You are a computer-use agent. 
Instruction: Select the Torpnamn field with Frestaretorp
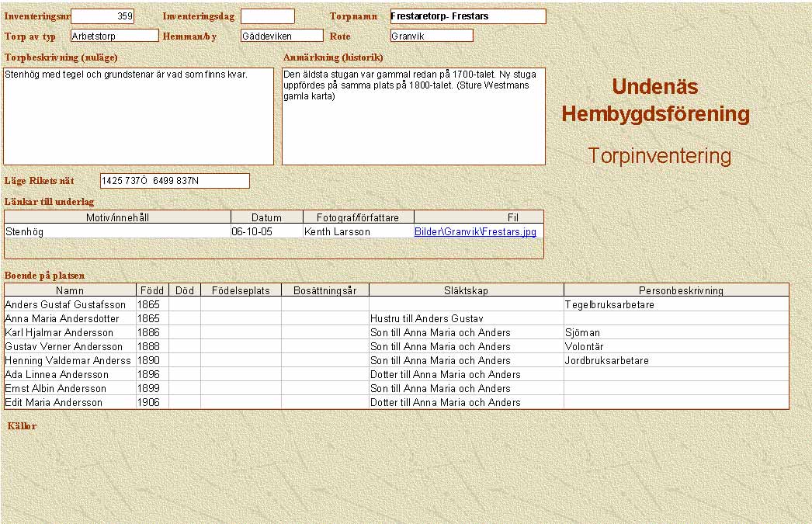[x=467, y=16]
